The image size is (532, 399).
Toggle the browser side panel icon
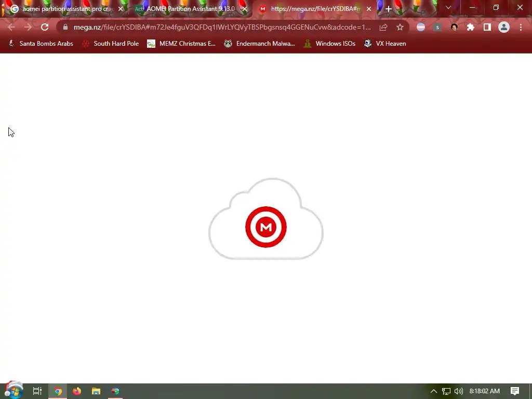487,27
